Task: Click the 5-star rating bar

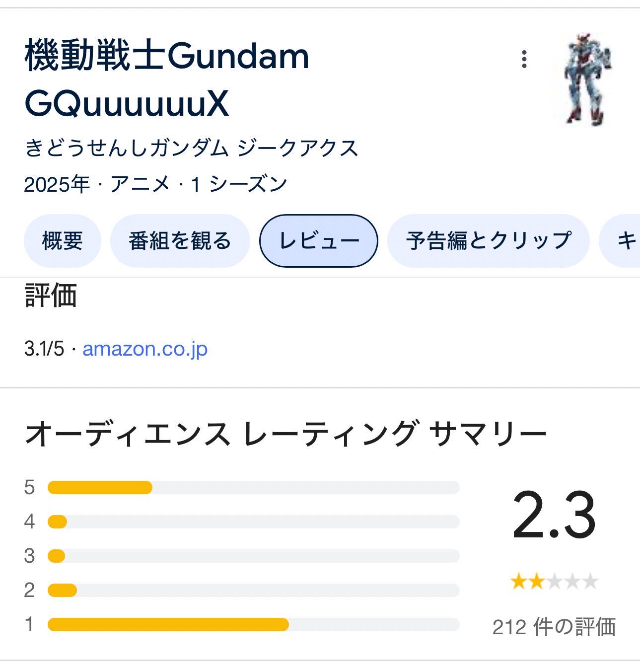Action: pos(253,488)
